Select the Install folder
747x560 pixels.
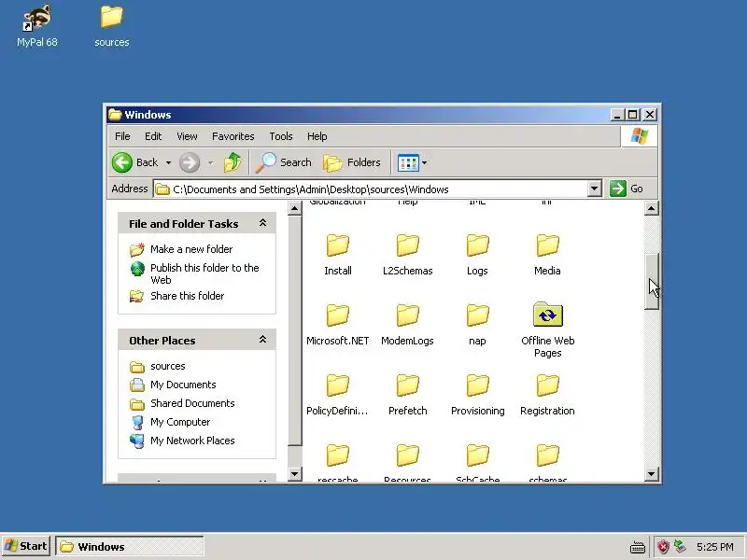coord(338,255)
